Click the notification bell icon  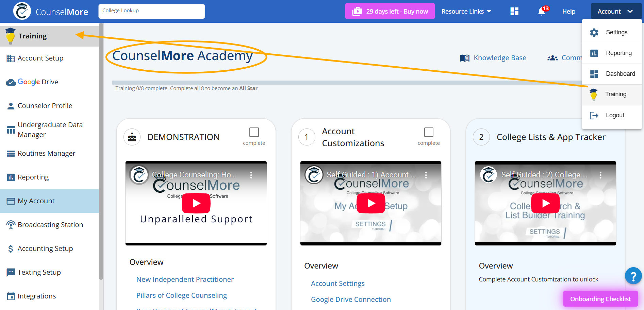tap(542, 12)
